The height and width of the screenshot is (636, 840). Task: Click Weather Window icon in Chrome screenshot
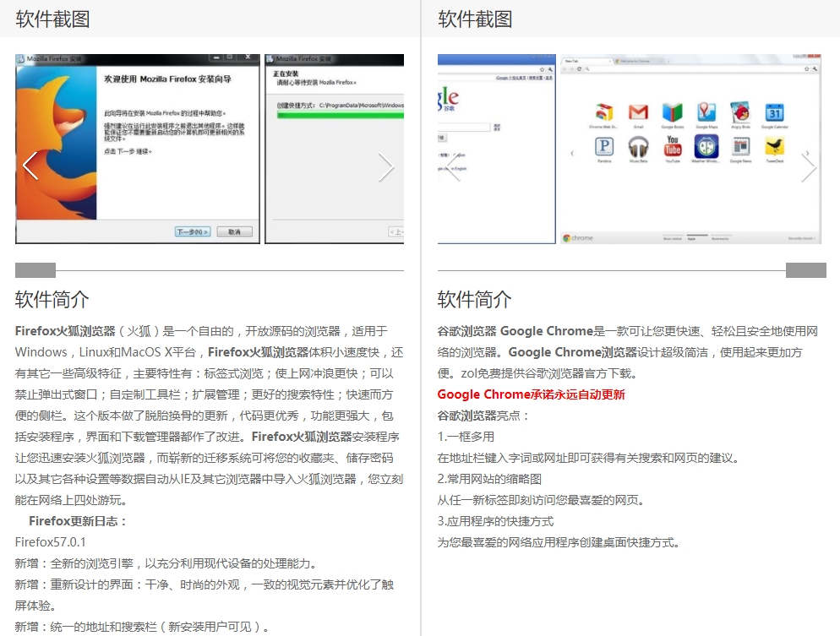tap(706, 146)
